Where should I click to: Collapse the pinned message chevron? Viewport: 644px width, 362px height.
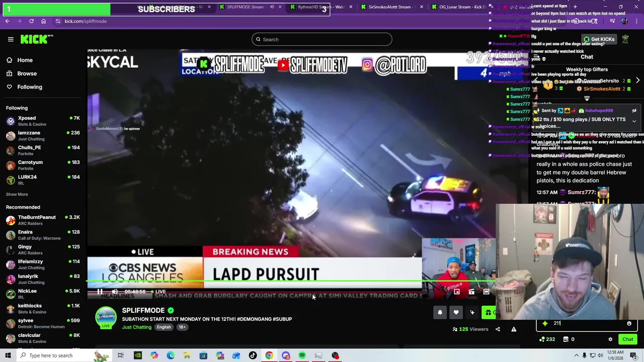(x=634, y=121)
